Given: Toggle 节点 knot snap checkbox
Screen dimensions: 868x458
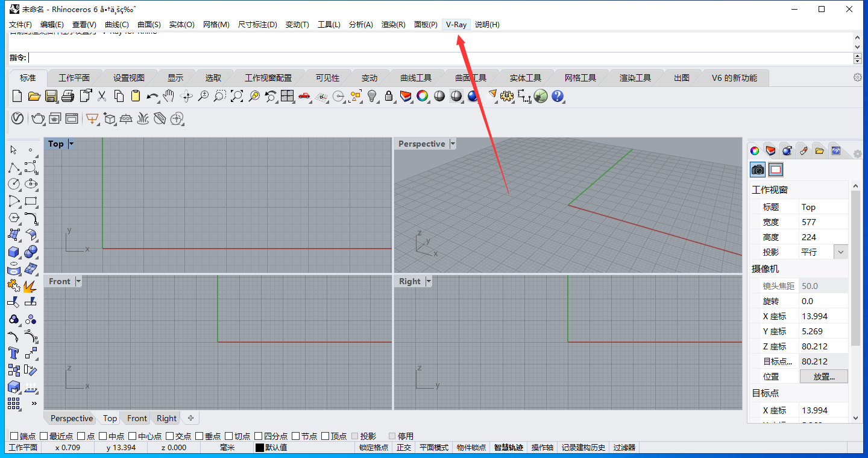Looking at the screenshot, I should [x=295, y=436].
